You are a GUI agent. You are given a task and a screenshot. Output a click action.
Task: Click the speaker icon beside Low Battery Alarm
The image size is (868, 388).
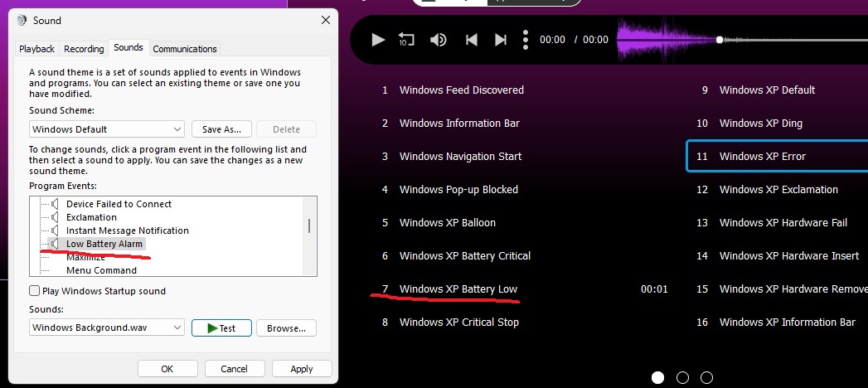pos(55,244)
